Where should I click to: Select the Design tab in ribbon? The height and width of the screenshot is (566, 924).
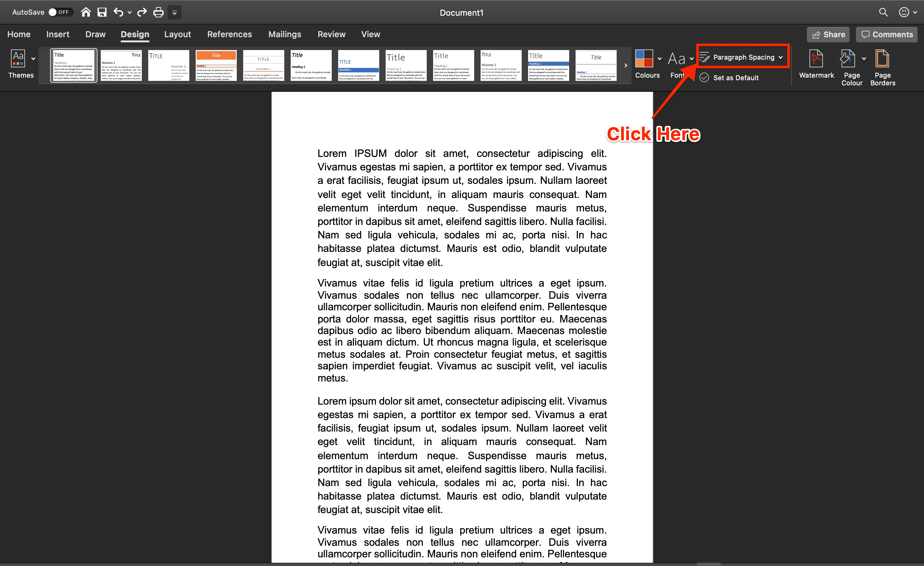tap(134, 34)
